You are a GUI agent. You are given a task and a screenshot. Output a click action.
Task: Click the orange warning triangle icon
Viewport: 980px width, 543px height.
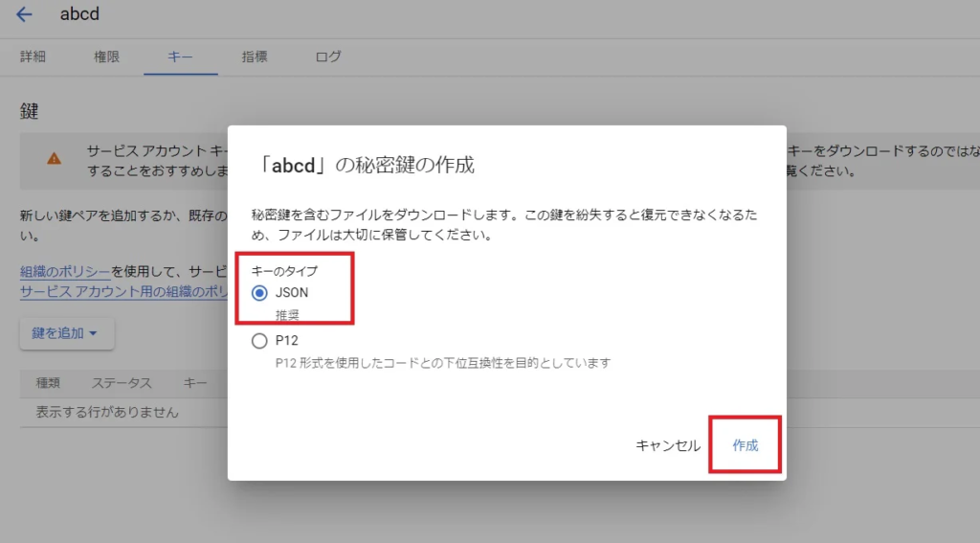click(x=54, y=158)
